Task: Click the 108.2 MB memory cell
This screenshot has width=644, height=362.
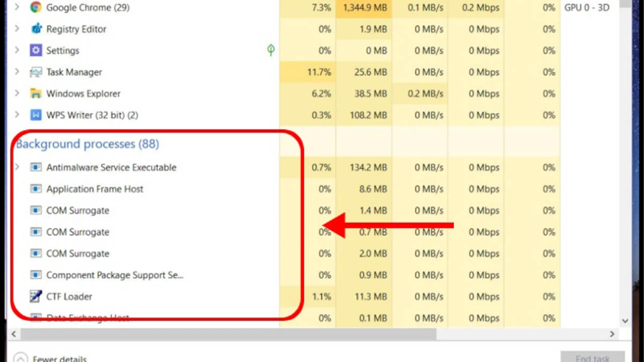Action: 364,115
